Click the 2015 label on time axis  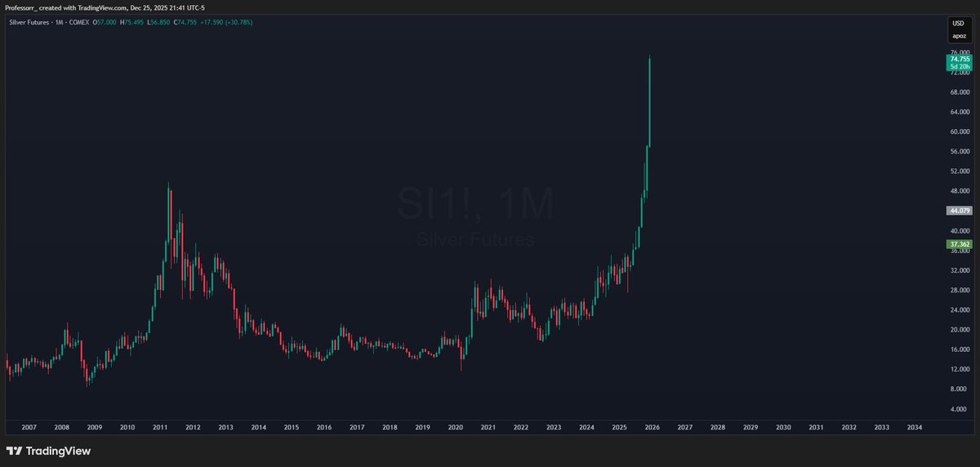[292, 427]
